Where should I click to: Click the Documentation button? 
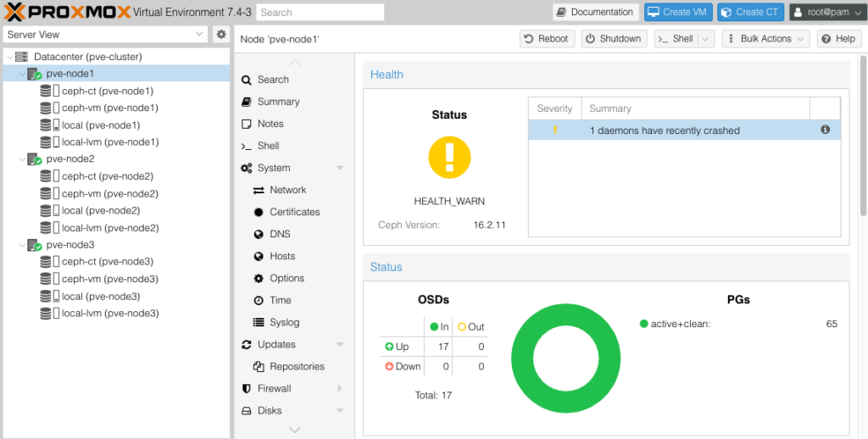(x=596, y=12)
